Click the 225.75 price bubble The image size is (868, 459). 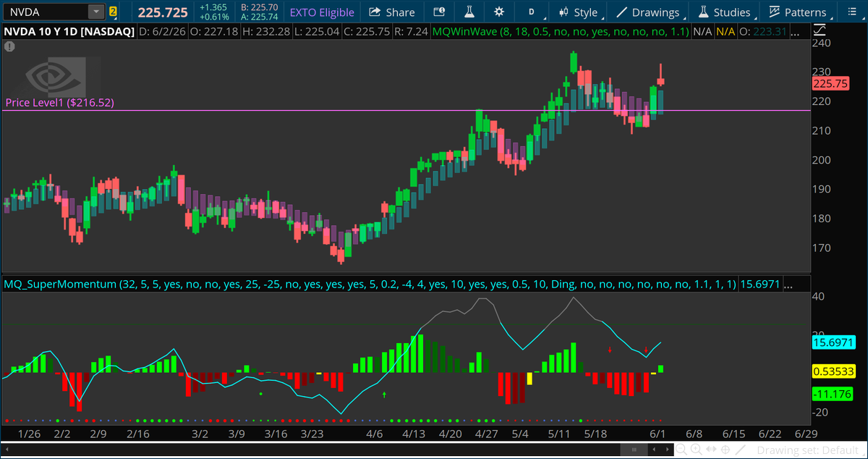point(830,83)
